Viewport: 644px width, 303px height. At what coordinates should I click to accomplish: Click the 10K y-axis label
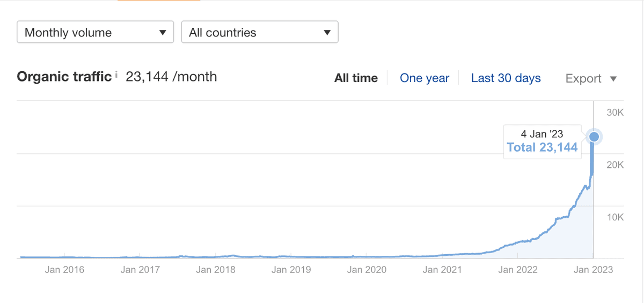pos(615,217)
